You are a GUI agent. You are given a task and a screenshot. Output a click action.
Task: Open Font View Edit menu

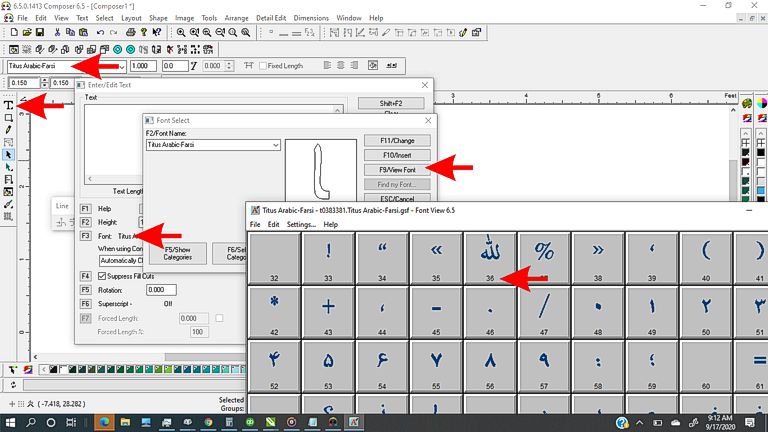pos(273,224)
